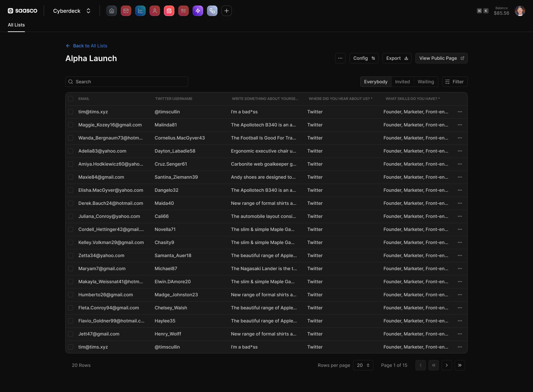
Task: Select the Jett47@gmail.com row checkbox
Action: pyautogui.click(x=71, y=334)
